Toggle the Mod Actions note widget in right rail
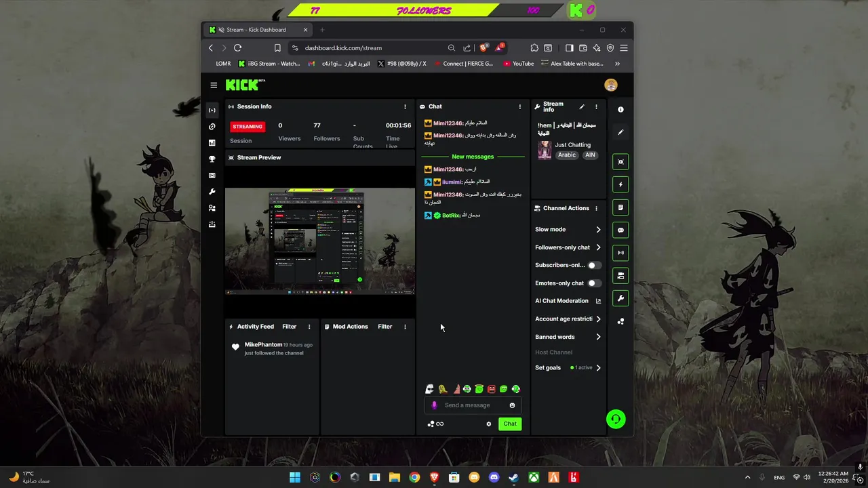Image resolution: width=868 pixels, height=488 pixels. coord(620,207)
